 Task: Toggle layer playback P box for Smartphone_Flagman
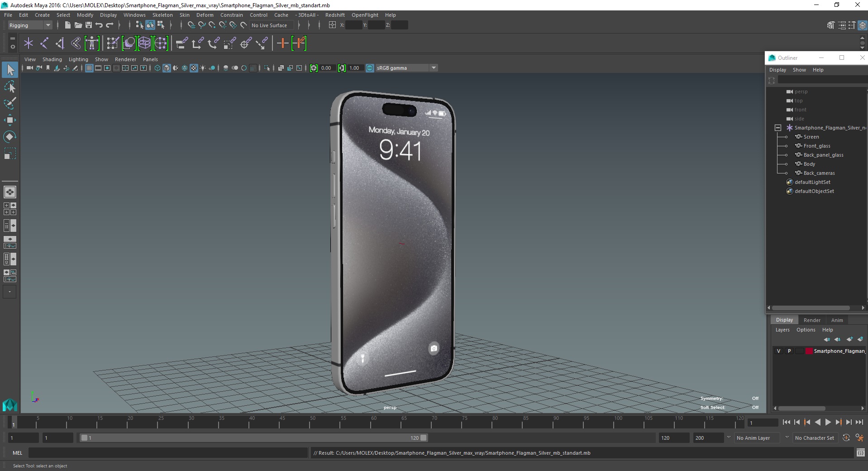790,351
